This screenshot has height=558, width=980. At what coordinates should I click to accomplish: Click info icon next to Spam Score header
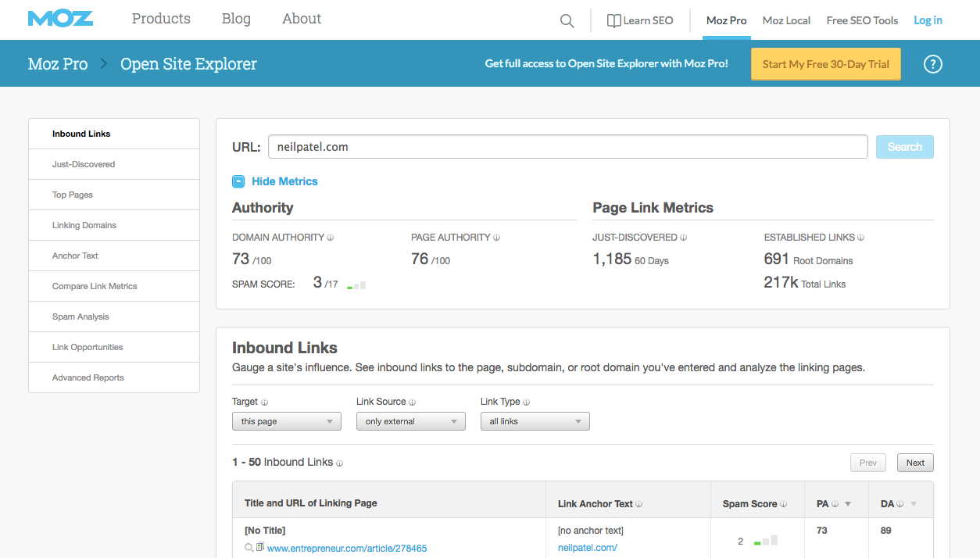point(783,505)
